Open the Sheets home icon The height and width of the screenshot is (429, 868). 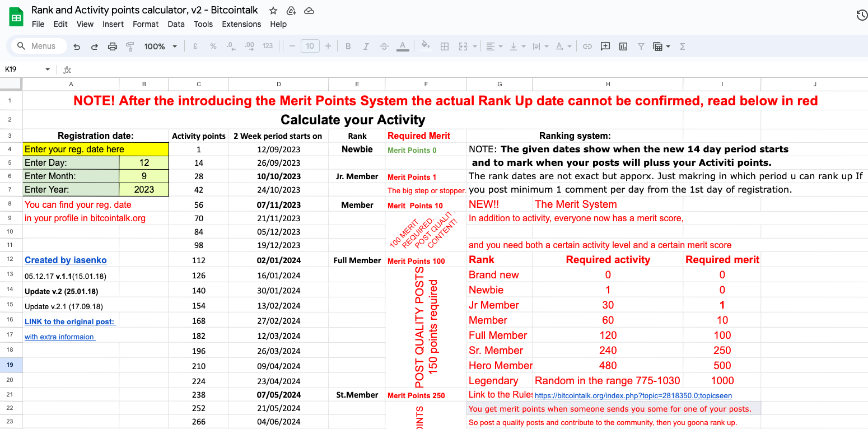click(x=16, y=17)
